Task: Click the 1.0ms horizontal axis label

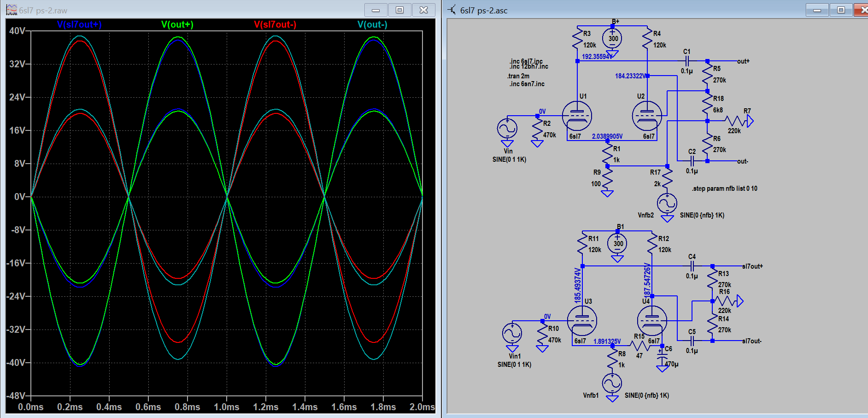Action: coord(227,407)
